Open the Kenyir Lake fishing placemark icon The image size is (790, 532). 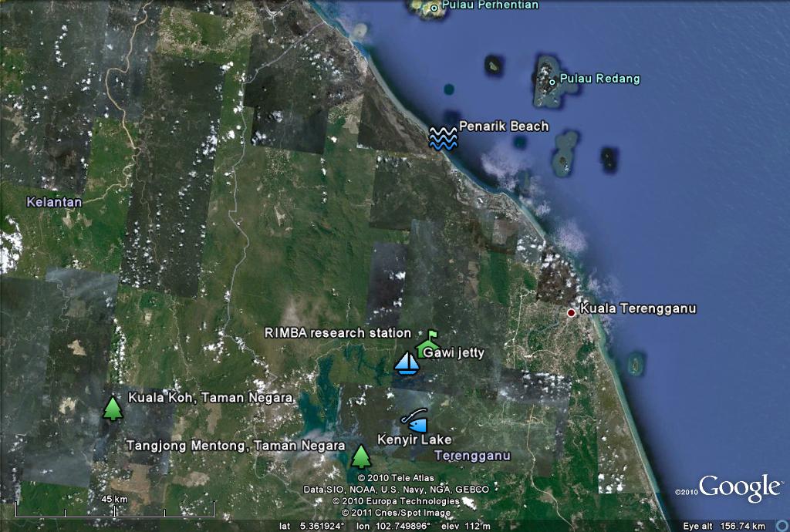(x=414, y=421)
